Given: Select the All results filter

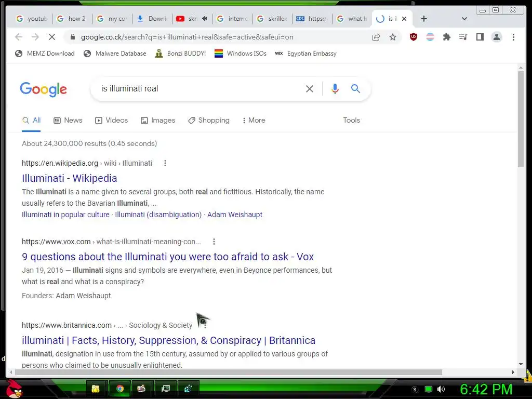Looking at the screenshot, I should coord(31,120).
